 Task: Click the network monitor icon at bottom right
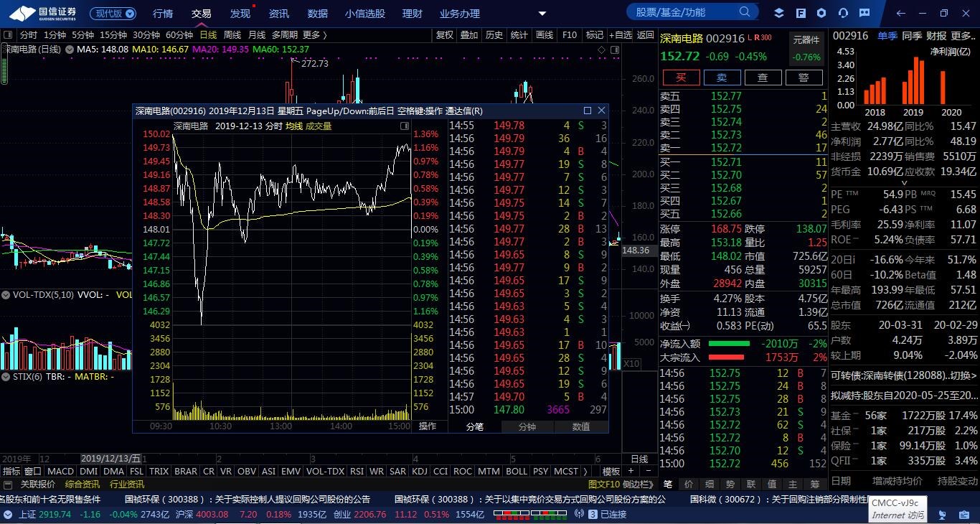pos(943,515)
